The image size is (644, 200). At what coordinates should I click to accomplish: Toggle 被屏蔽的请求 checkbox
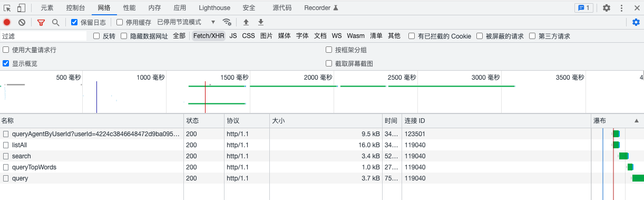(480, 36)
